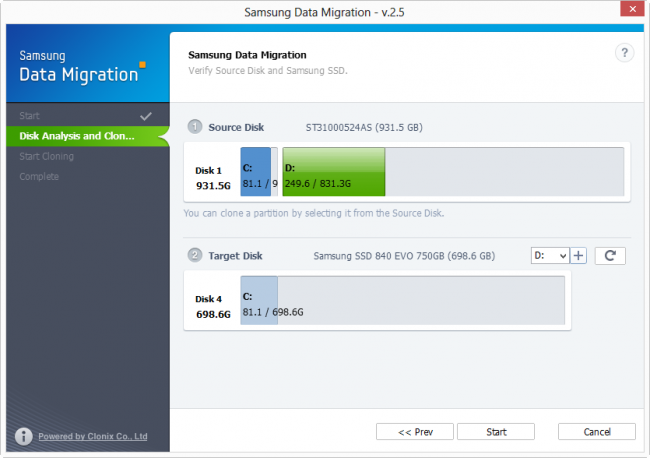
Task: Open the D: partition dropdown
Action: [x=550, y=256]
